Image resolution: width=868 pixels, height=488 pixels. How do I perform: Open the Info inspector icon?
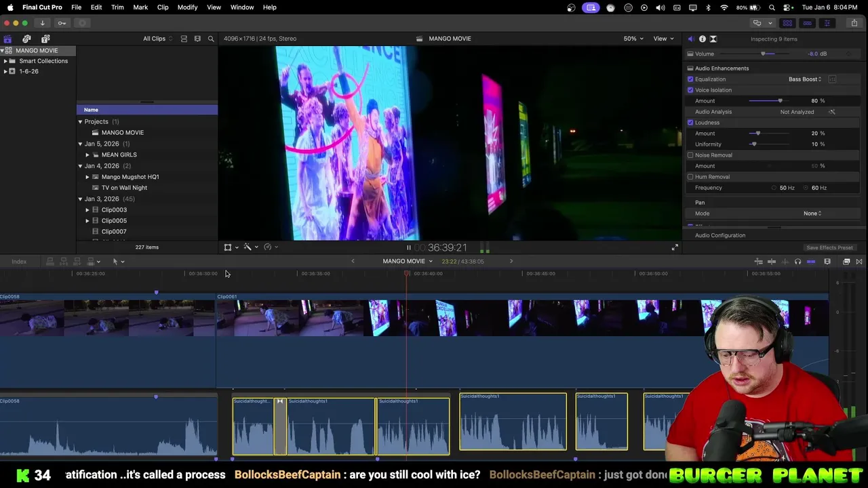(x=702, y=39)
